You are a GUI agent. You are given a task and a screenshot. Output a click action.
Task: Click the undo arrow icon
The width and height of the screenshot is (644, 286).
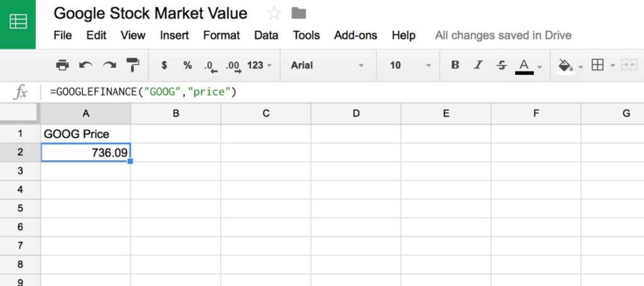pos(86,65)
